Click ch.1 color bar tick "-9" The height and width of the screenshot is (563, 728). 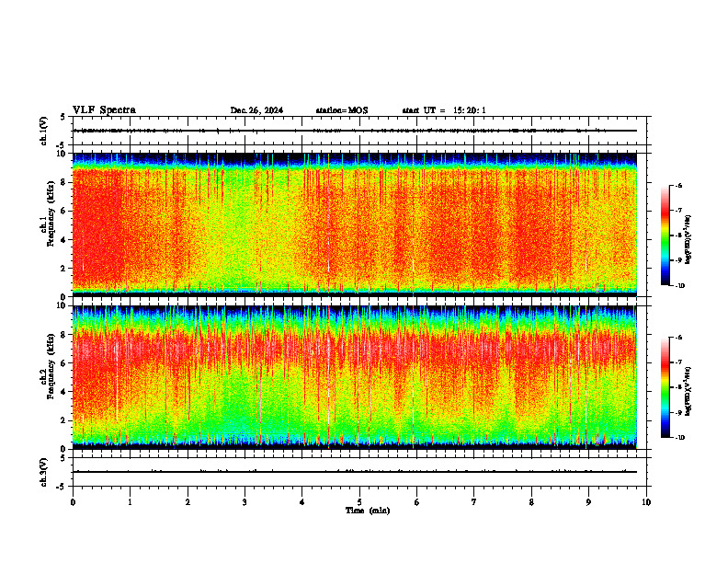click(x=679, y=260)
